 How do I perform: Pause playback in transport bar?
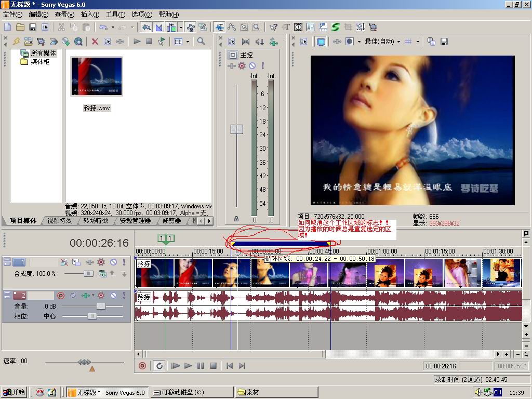click(x=201, y=366)
